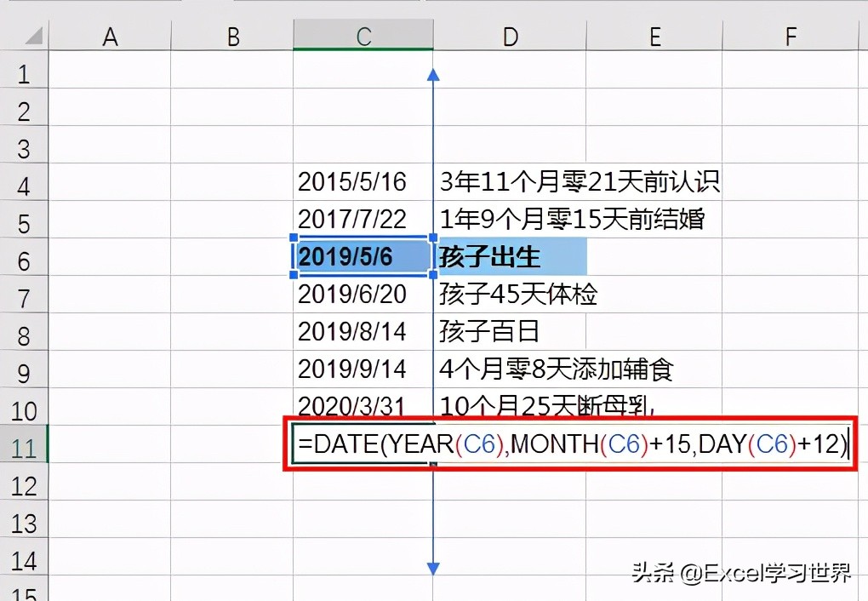Click cell with date 2015/5/16
Screen dimensions: 868x601
363,181
